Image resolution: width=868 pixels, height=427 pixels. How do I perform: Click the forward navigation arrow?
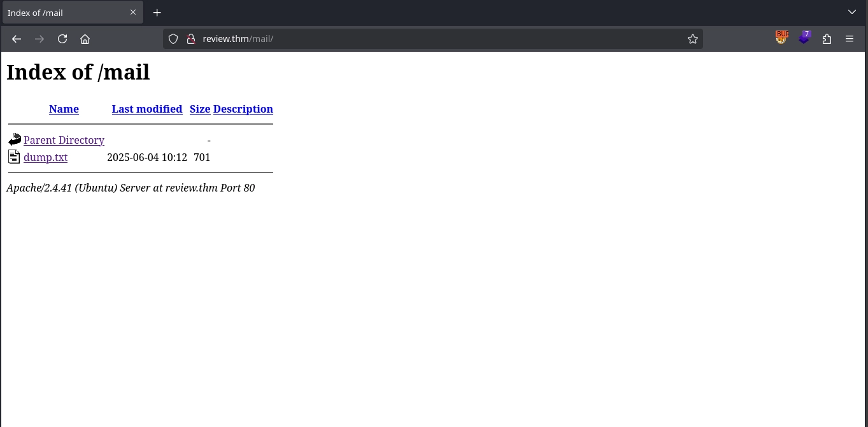39,39
